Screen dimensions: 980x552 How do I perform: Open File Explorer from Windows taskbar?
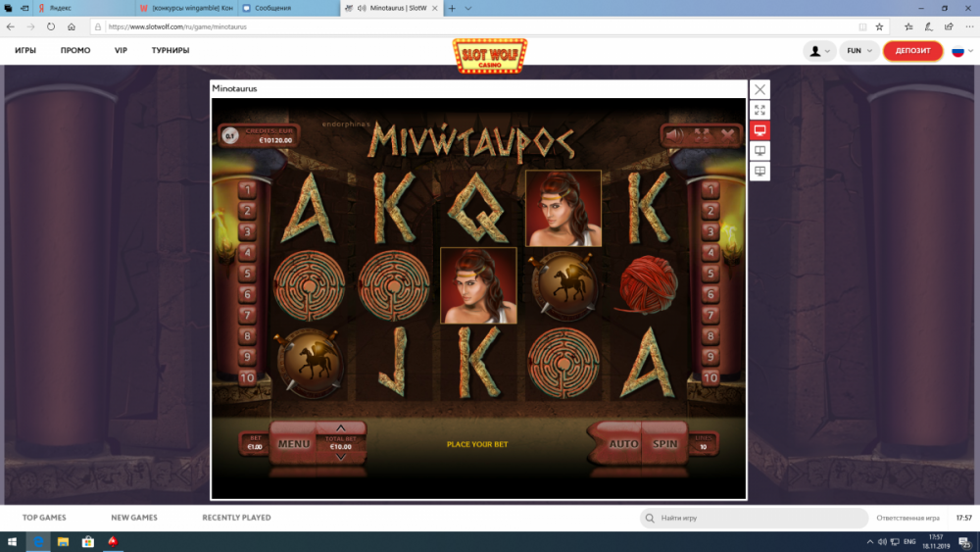point(63,542)
